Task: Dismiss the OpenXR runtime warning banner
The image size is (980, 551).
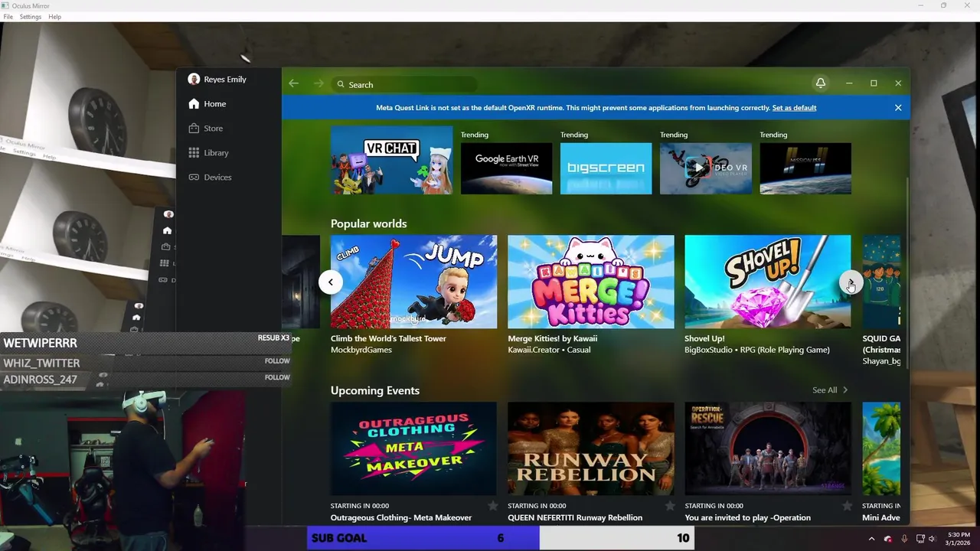Action: 898,108
